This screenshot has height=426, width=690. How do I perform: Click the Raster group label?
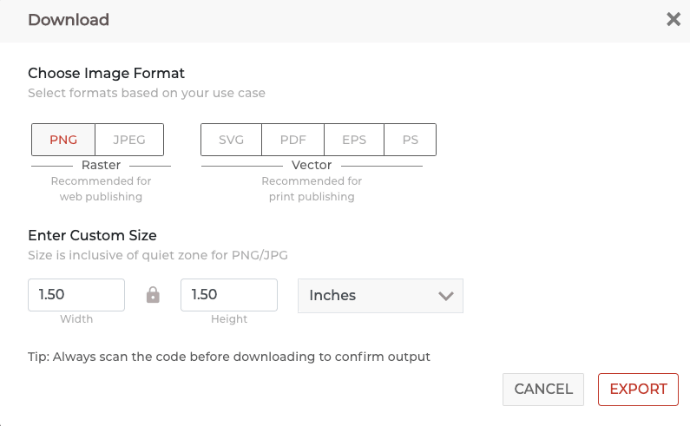tap(101, 165)
